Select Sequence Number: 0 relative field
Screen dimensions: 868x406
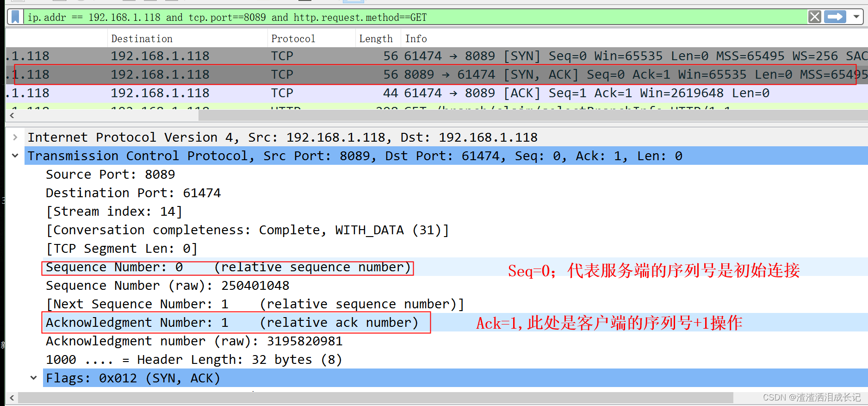coord(228,267)
